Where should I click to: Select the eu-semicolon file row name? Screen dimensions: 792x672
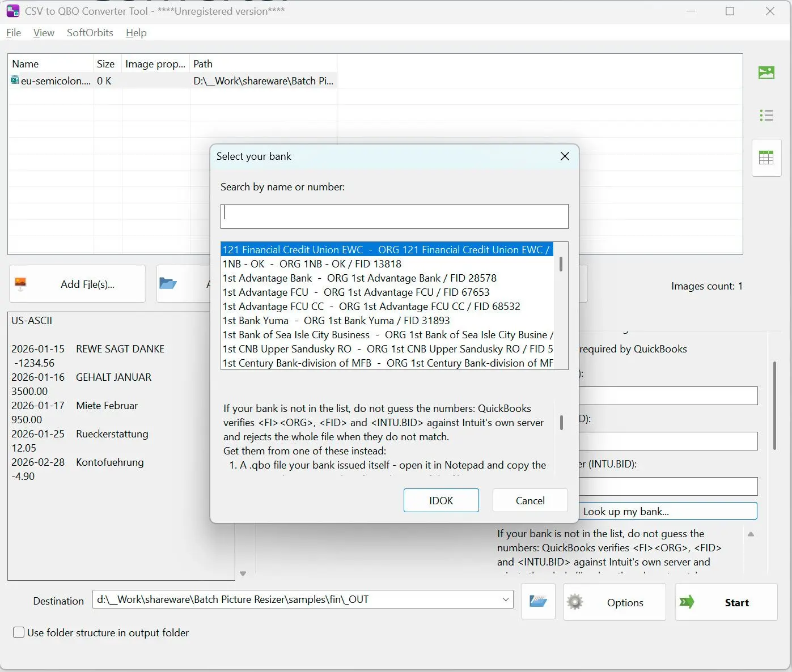pyautogui.click(x=56, y=81)
